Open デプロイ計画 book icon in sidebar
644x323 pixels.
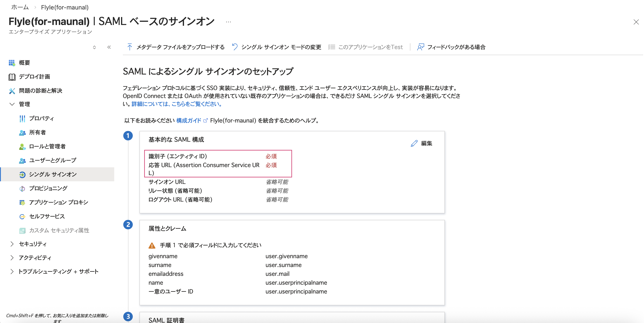click(x=12, y=77)
